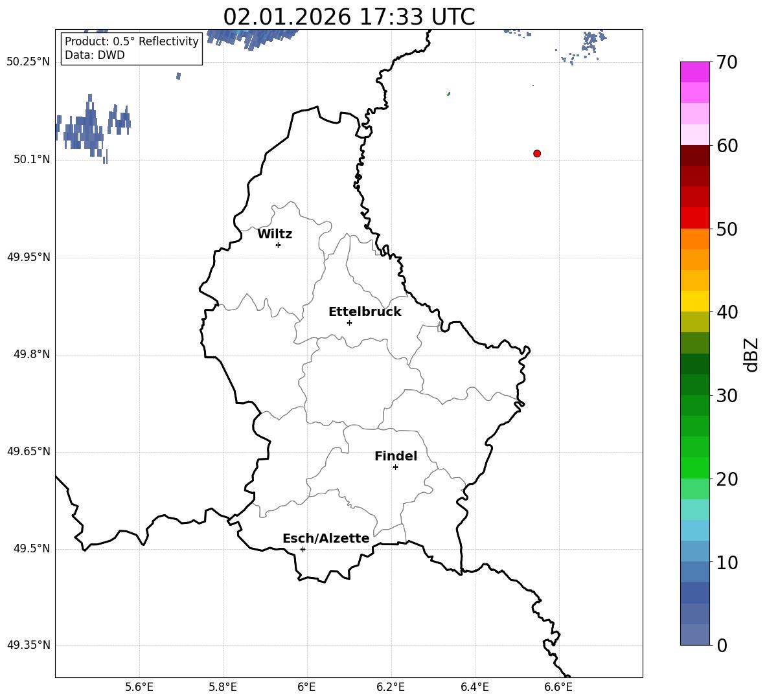Click the 10 label on the colorbar
Image resolution: width=767 pixels, height=700 pixels.
point(726,563)
